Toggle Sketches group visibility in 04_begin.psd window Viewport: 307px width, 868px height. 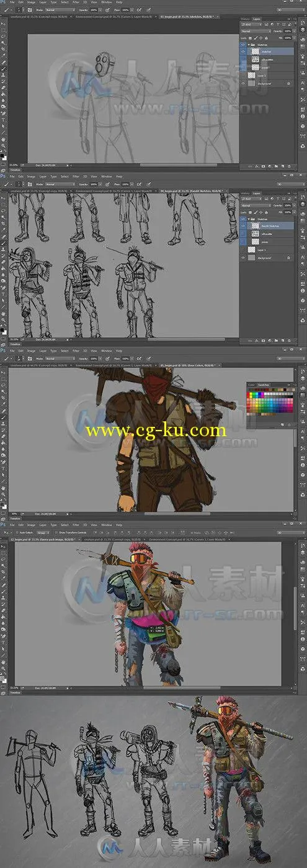(243, 219)
